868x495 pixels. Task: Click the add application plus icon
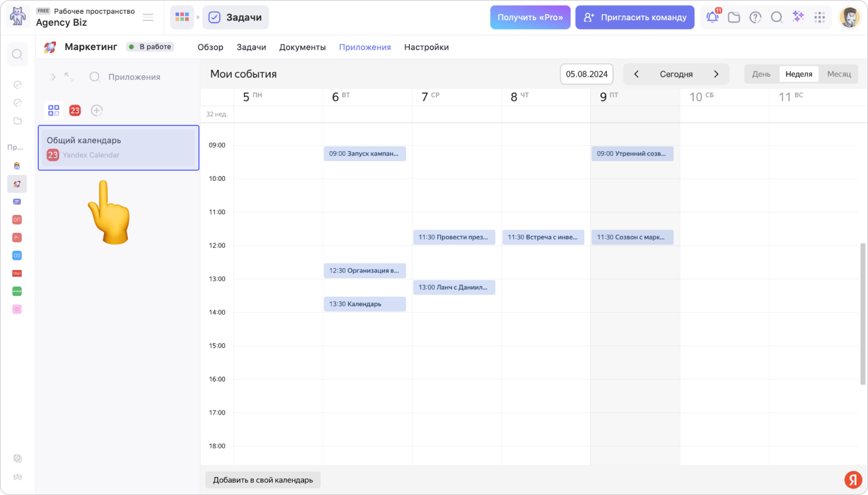pos(97,110)
